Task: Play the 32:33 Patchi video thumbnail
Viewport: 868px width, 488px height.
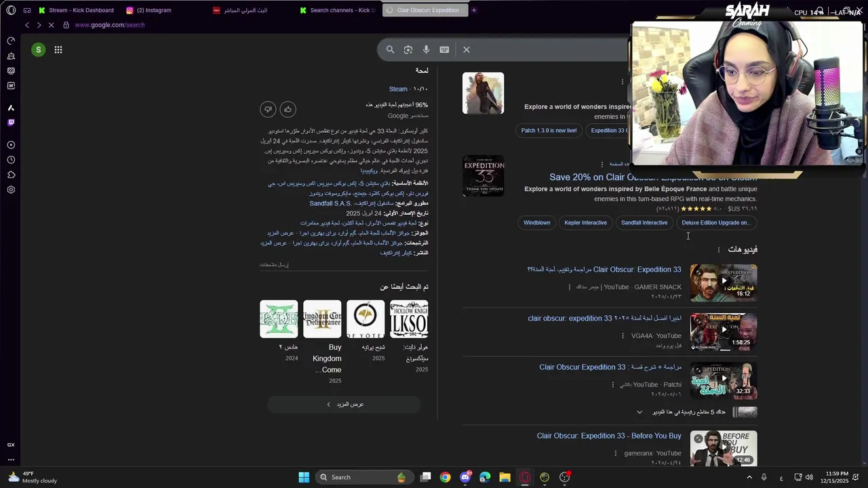Action: 724,380
